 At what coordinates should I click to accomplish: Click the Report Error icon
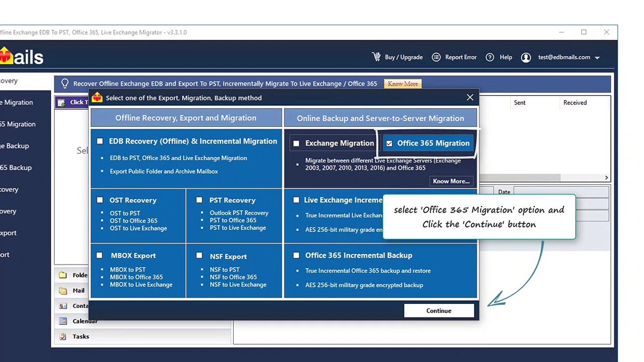tap(436, 57)
